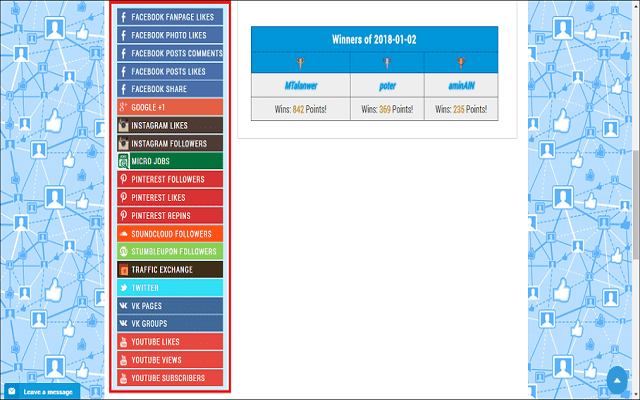Click the YouTube icon beside Subscribers
Image resolution: width=640 pixels, height=400 pixels.
(123, 378)
